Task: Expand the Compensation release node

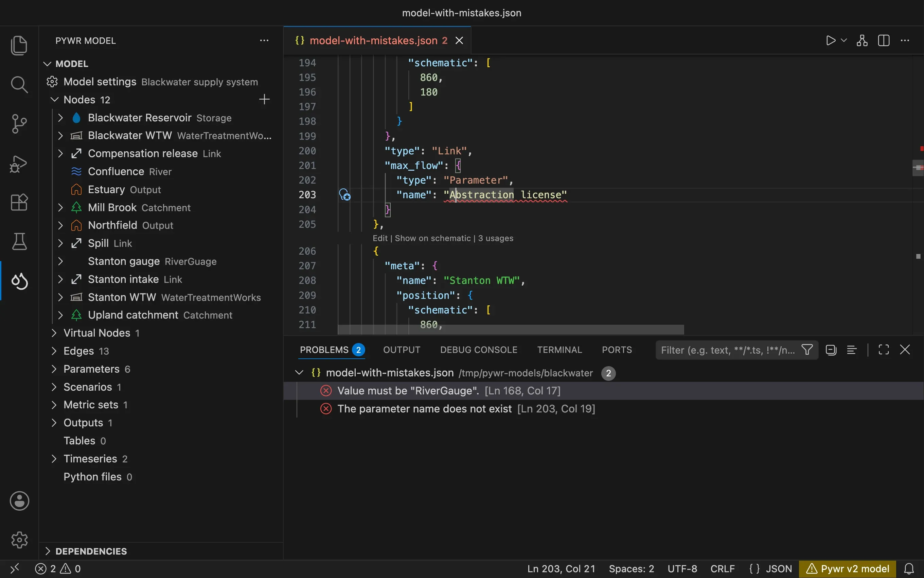Action: (x=60, y=154)
